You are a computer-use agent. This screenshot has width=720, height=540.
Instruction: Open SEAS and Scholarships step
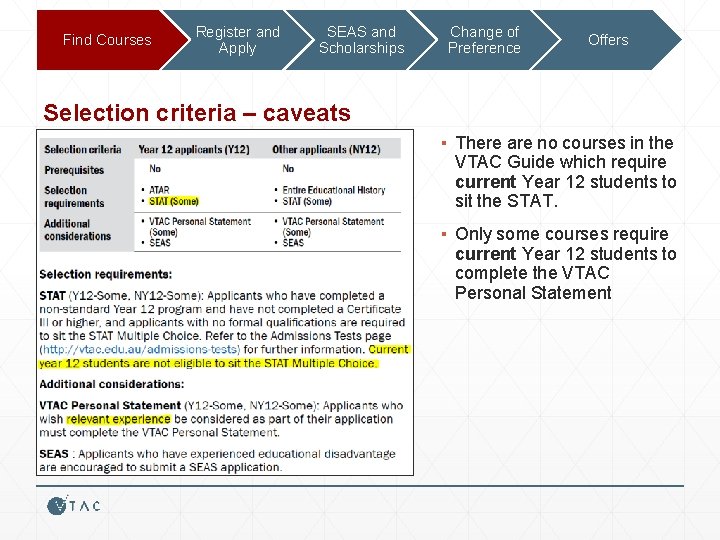click(361, 40)
